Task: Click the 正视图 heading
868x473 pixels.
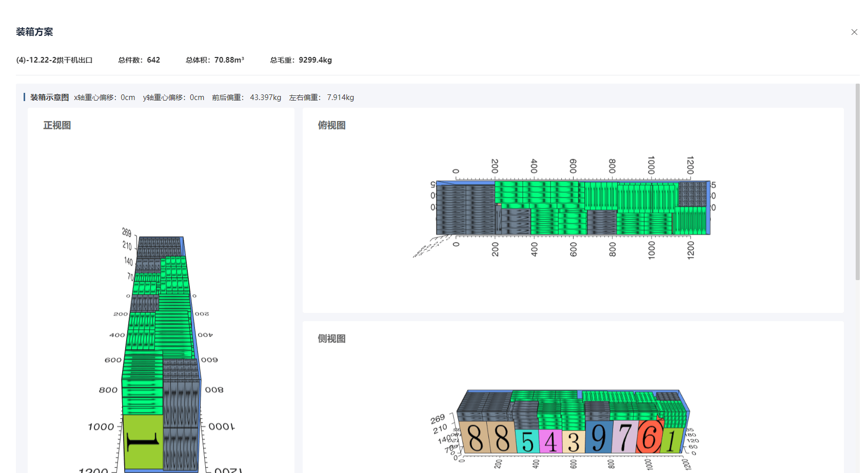Action: (57, 125)
